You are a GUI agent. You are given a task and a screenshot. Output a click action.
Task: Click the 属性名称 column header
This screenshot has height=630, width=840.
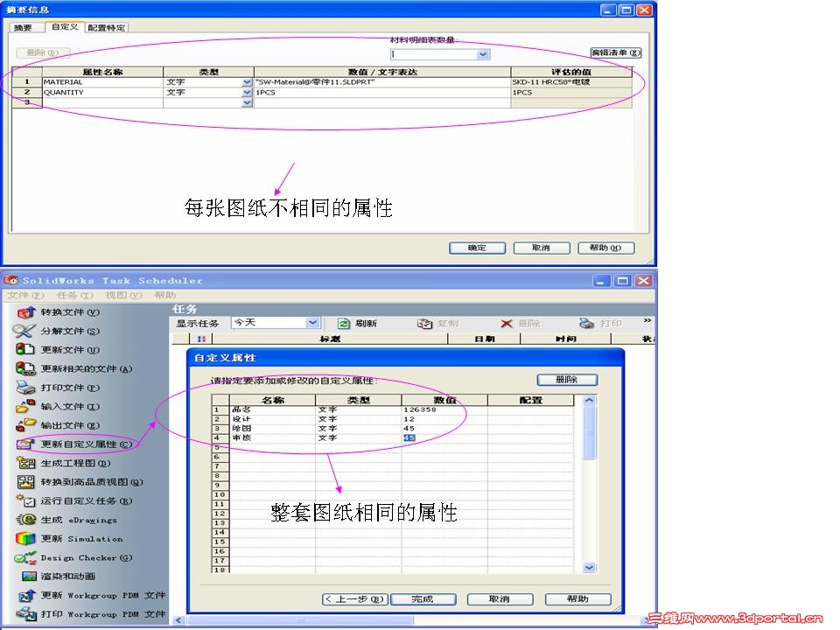[x=102, y=72]
